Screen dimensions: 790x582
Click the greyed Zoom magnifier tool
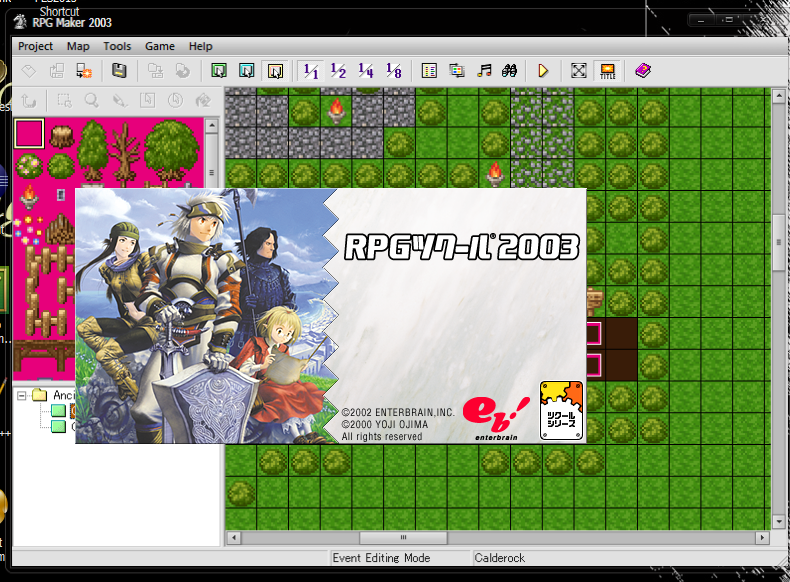pos(92,101)
